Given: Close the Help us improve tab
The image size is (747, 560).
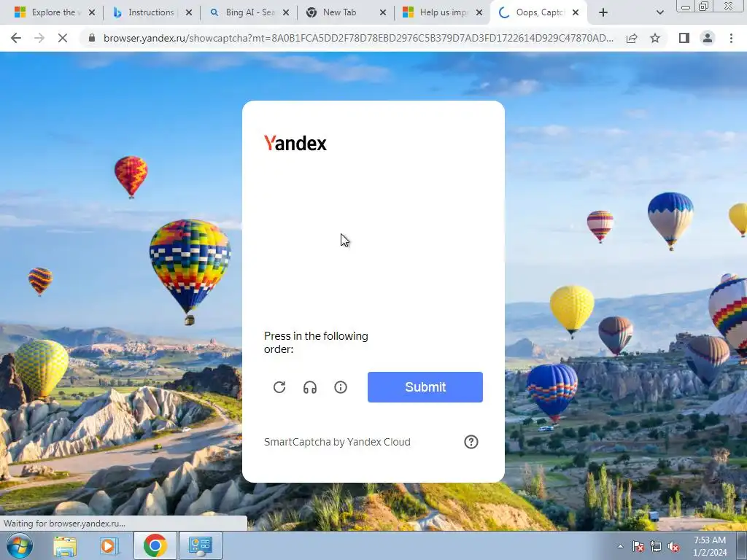Looking at the screenshot, I should coord(480,12).
